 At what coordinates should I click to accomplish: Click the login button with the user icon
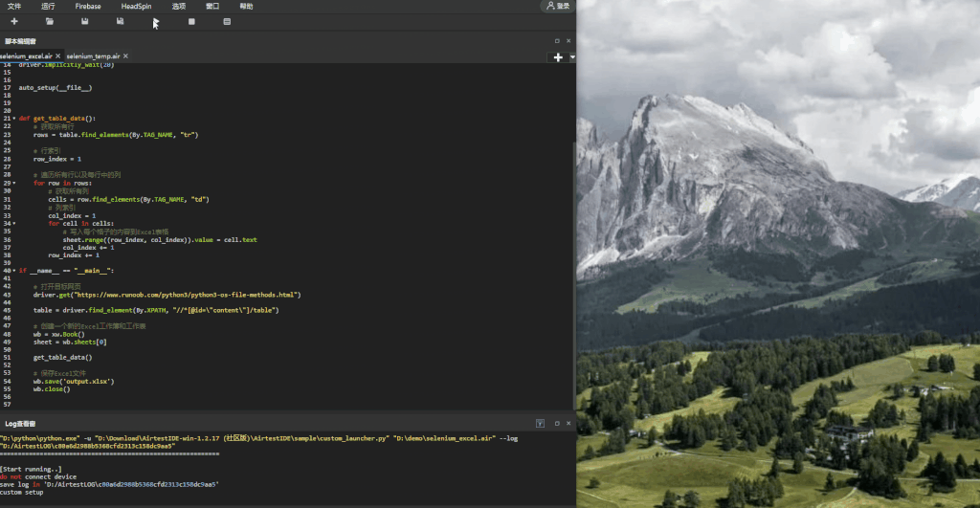(558, 7)
